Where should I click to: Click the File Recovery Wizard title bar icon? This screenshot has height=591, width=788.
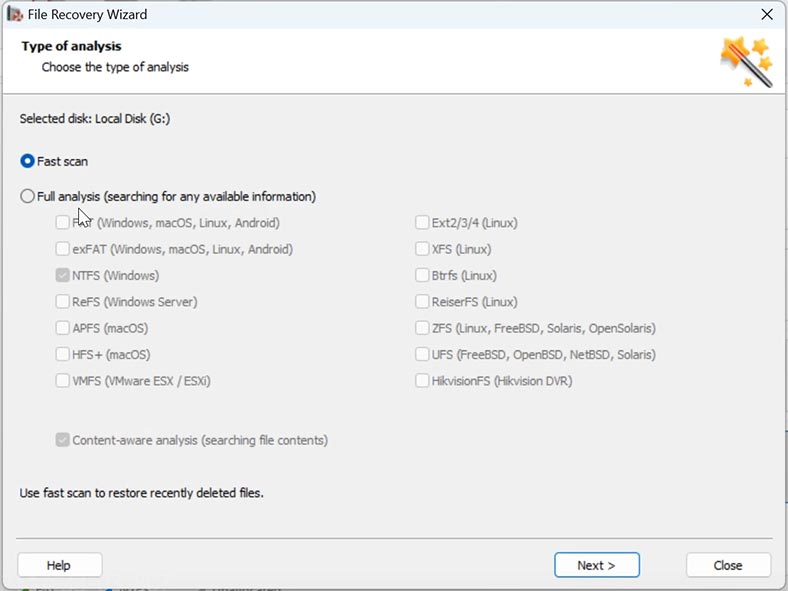click(x=15, y=14)
